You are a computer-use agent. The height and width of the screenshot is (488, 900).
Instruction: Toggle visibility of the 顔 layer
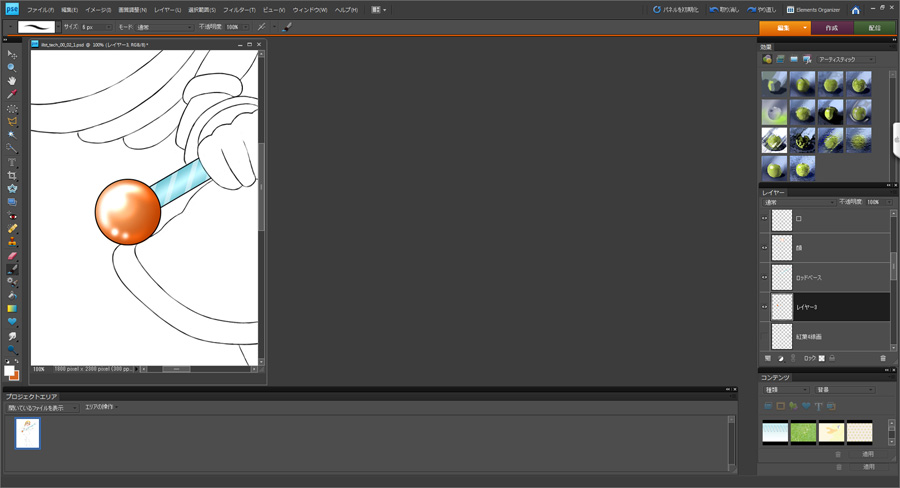765,247
